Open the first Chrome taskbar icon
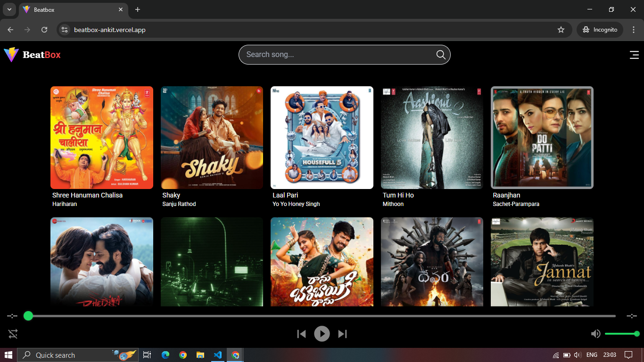 click(183, 355)
